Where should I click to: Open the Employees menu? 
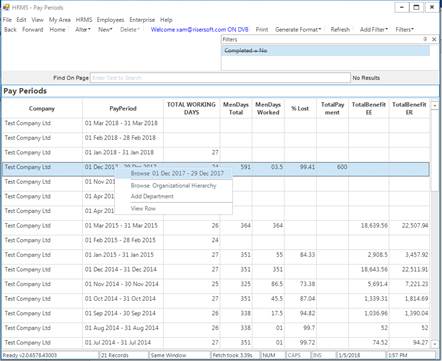[x=110, y=20]
